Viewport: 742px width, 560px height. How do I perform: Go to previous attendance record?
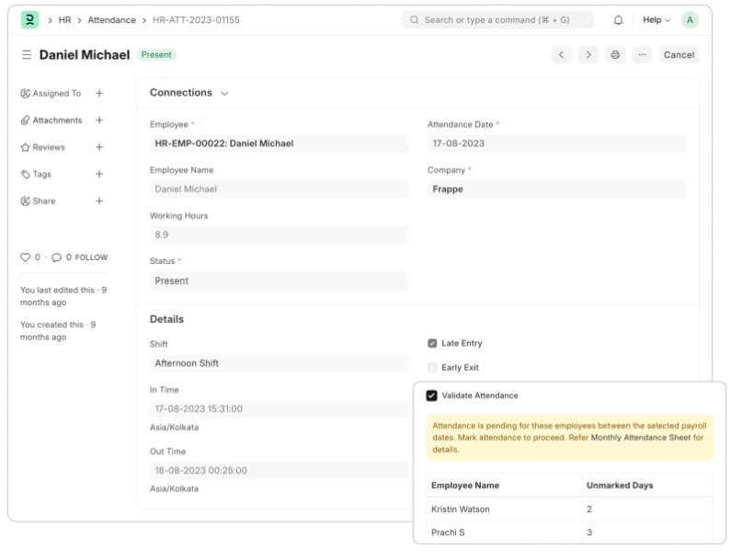[x=562, y=55]
